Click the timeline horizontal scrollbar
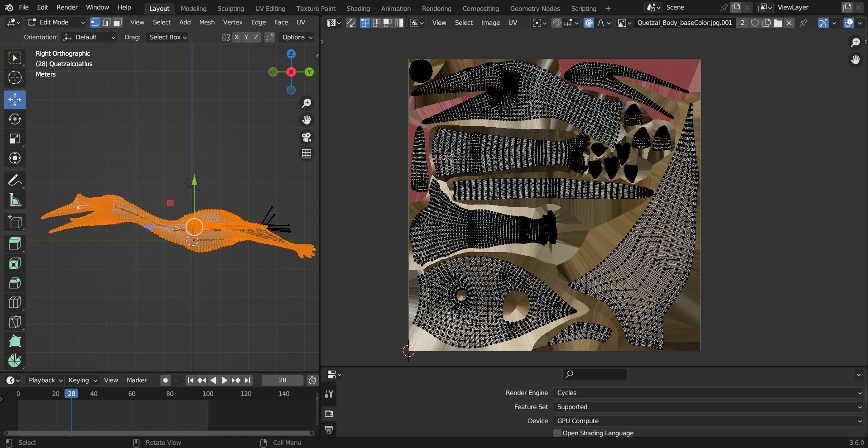The height and width of the screenshot is (448, 868). pyautogui.click(x=158, y=433)
